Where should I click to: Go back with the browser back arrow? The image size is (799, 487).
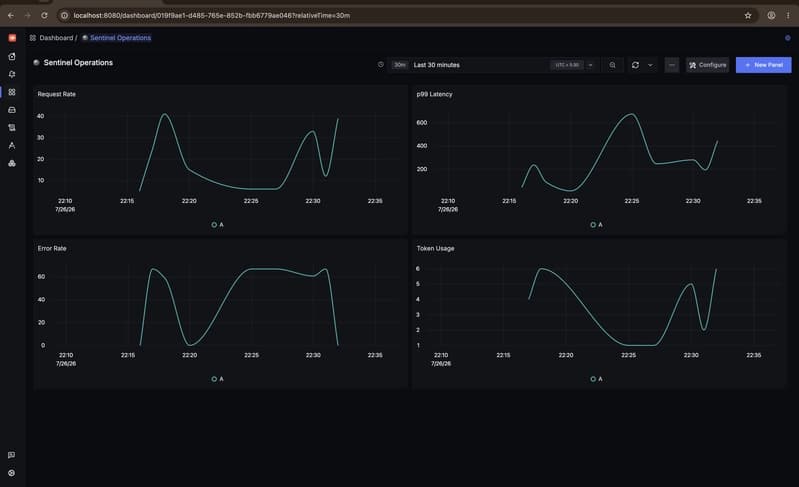coord(11,15)
